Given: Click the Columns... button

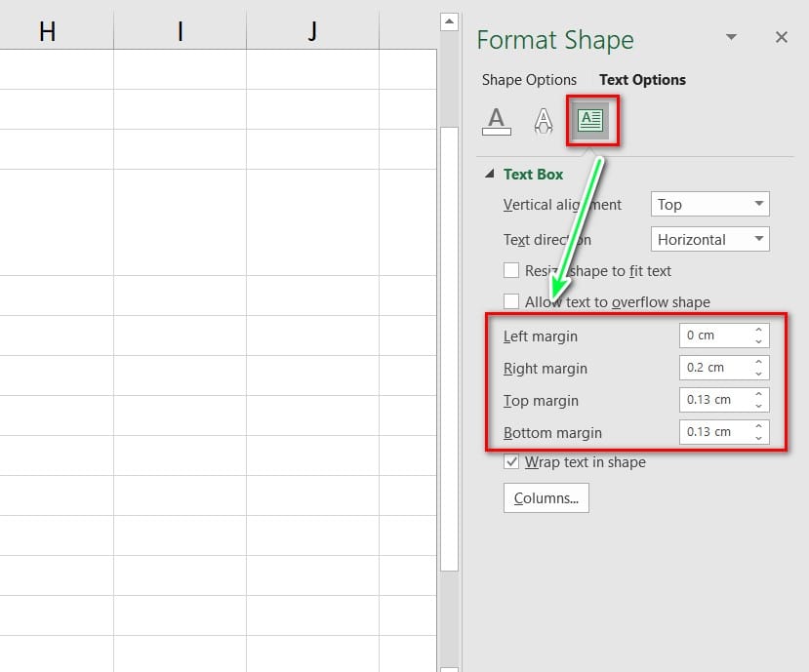Looking at the screenshot, I should (546, 498).
